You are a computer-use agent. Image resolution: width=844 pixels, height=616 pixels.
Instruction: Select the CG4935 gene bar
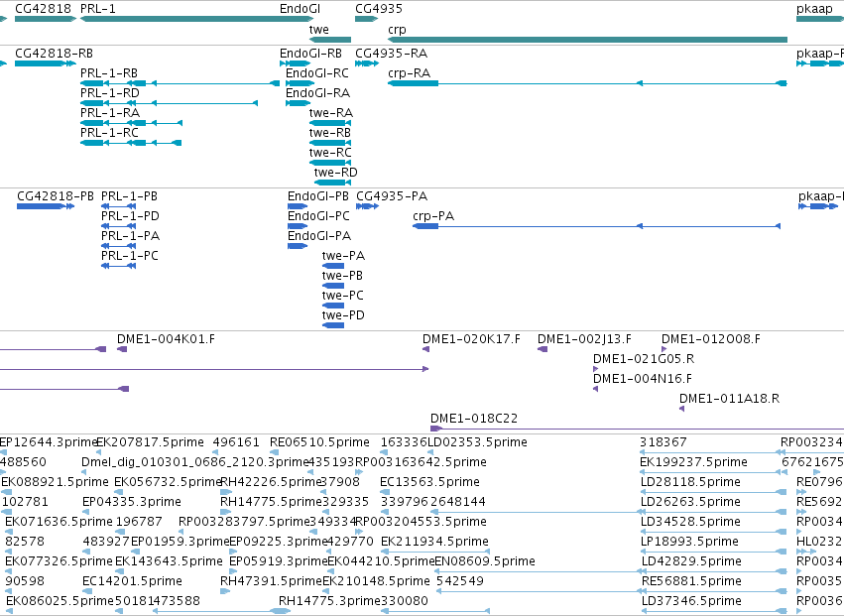click(x=367, y=19)
